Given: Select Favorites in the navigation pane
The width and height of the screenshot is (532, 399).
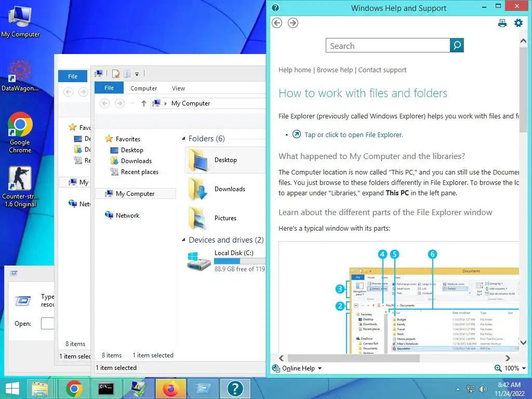Looking at the screenshot, I should click(x=128, y=139).
